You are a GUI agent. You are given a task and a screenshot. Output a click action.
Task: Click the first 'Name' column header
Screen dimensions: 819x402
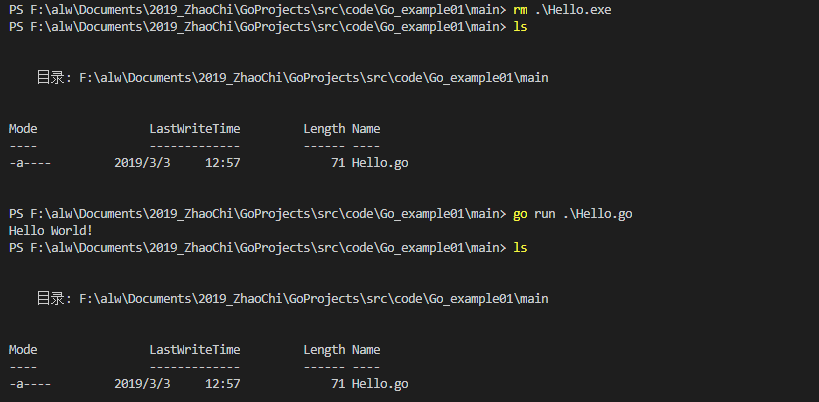(x=366, y=128)
